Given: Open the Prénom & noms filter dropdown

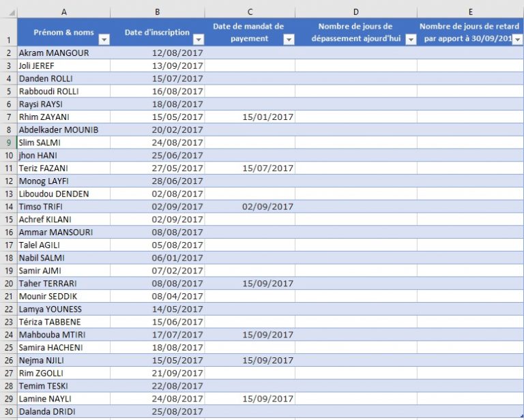Looking at the screenshot, I should [104, 40].
